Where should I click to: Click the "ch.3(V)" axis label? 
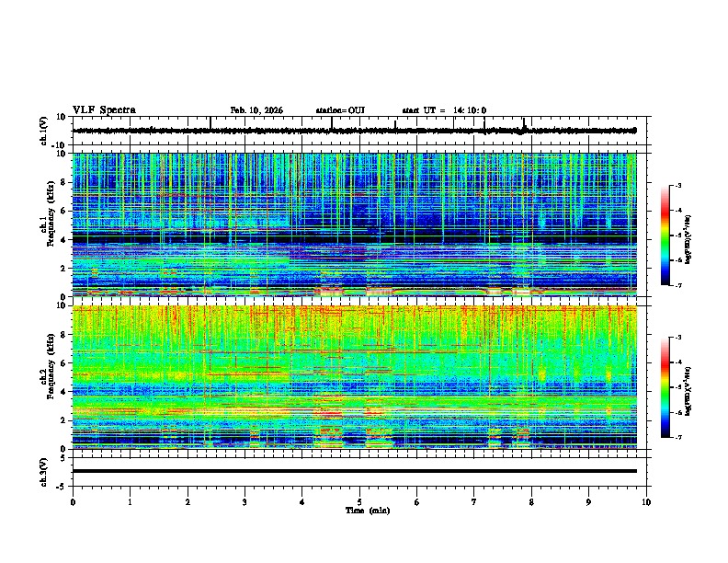(x=44, y=472)
